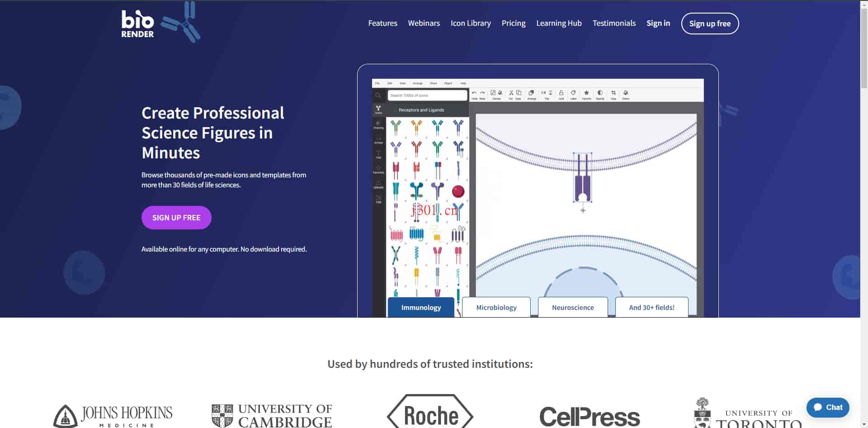
Task: Open the Pricing page
Action: [513, 23]
